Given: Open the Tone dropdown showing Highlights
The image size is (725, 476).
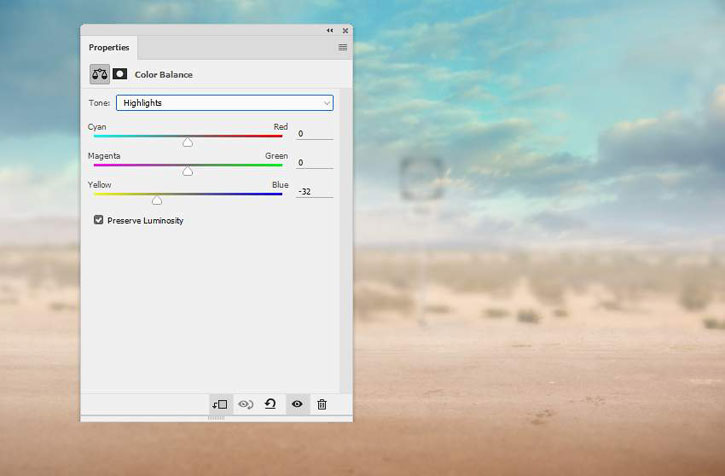Looking at the screenshot, I should pyautogui.click(x=225, y=103).
